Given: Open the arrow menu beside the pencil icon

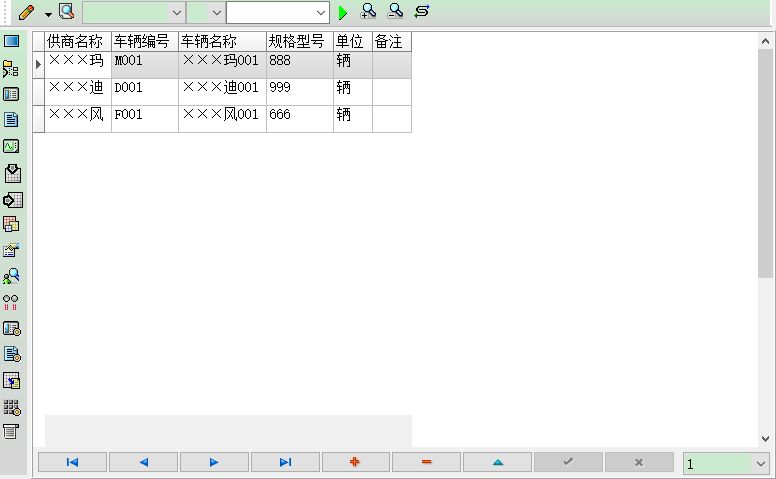Looking at the screenshot, I should (x=48, y=15).
